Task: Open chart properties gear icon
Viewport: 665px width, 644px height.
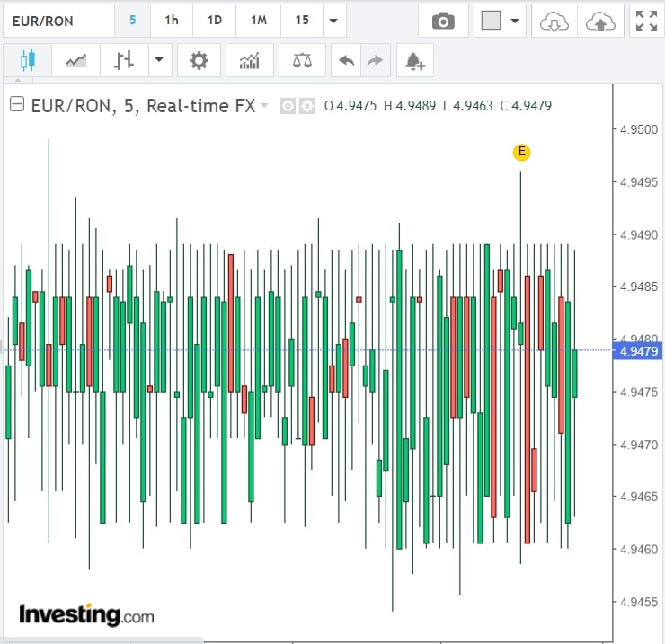Action: pyautogui.click(x=199, y=61)
